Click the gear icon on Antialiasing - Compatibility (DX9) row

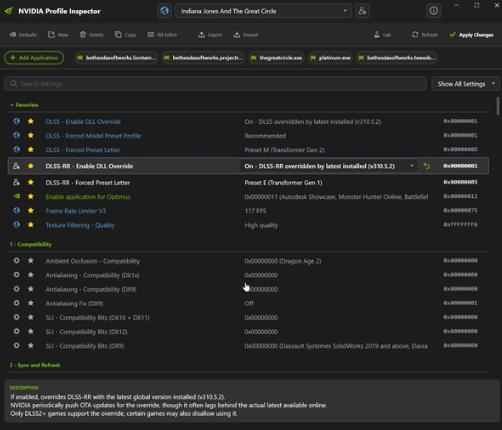click(x=16, y=289)
